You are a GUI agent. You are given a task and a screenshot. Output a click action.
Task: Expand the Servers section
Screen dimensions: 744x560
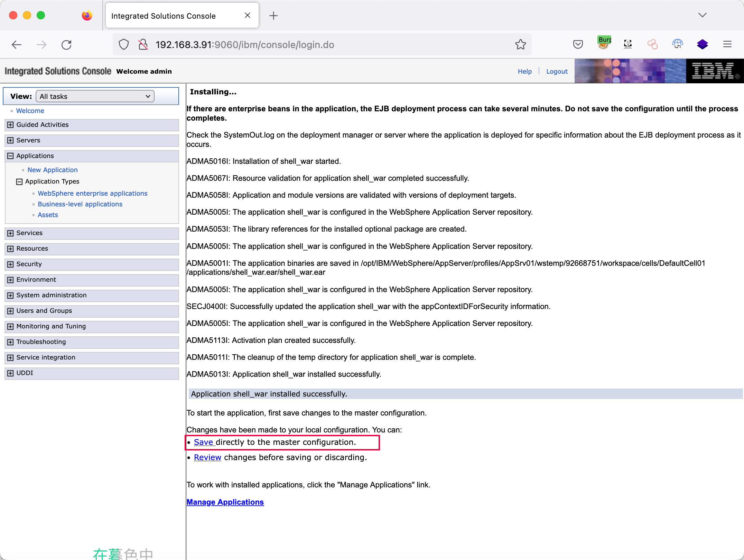[x=10, y=140]
